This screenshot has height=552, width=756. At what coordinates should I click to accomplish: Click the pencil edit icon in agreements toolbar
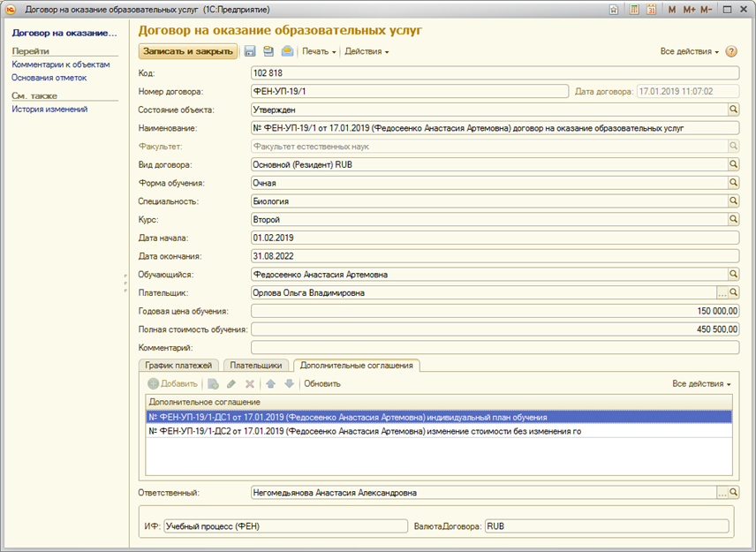231,384
